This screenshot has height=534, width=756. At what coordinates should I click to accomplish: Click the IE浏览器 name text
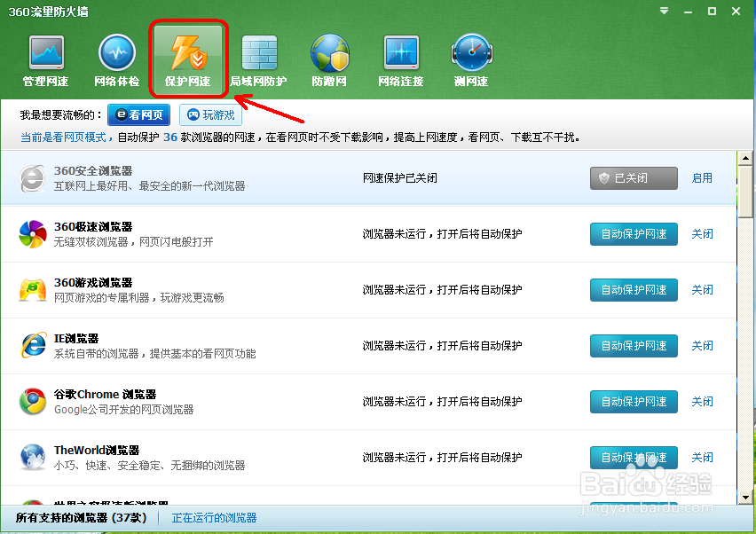point(76,339)
